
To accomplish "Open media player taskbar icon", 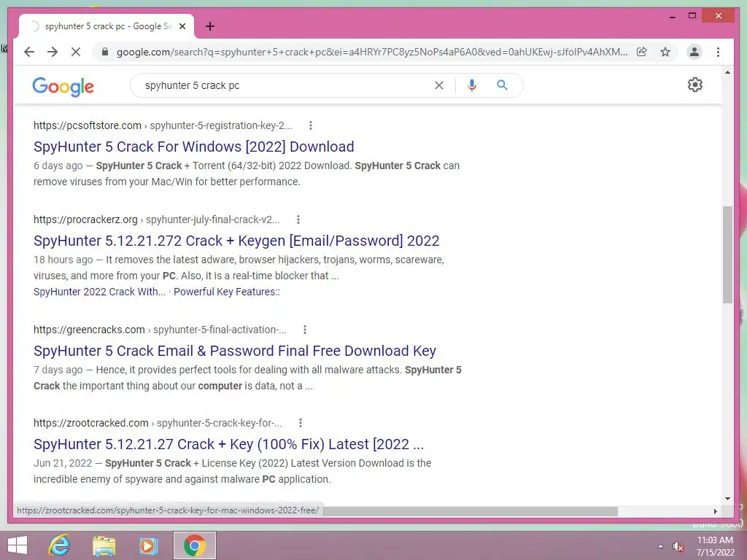I will [149, 545].
